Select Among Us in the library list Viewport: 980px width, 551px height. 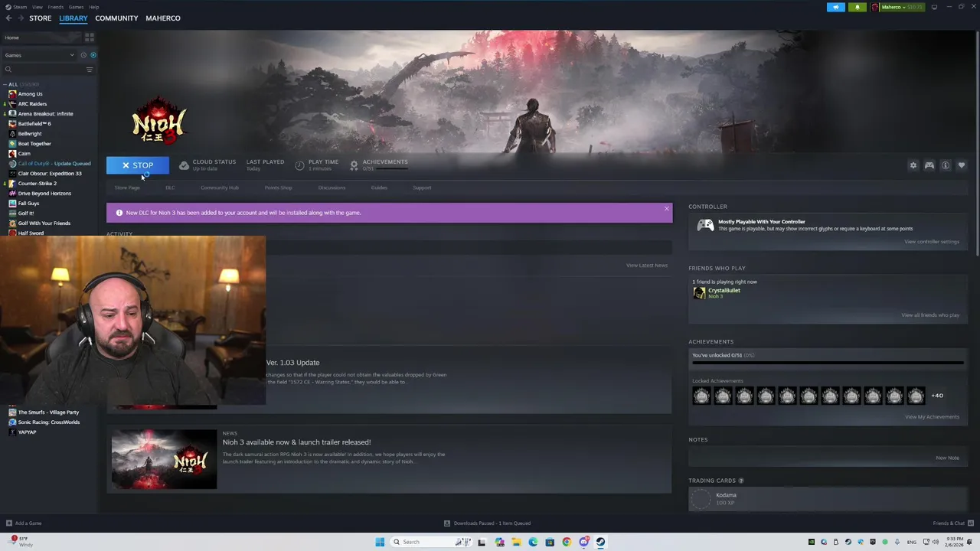30,94
